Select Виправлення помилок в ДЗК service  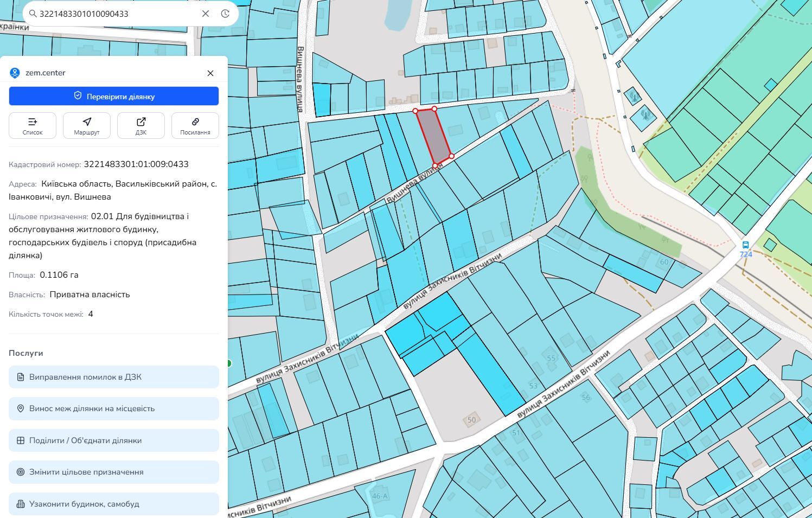(x=114, y=377)
